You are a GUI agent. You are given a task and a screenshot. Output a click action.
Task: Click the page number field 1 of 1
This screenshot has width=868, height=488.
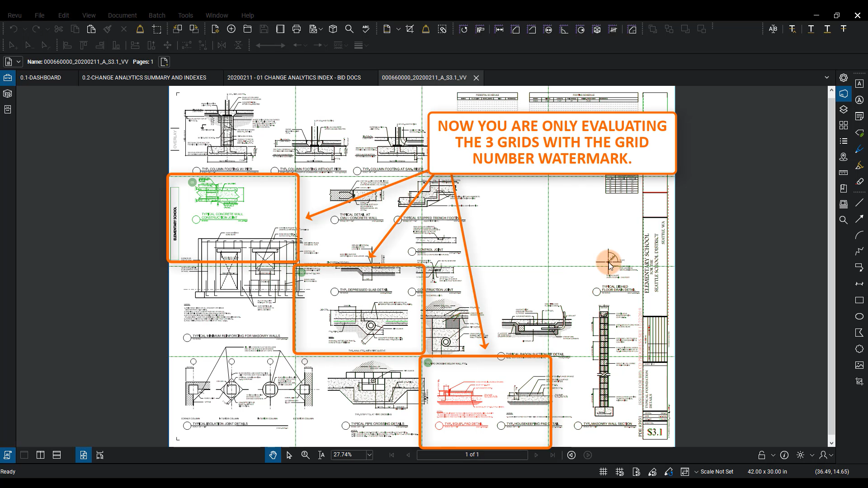coord(472,455)
